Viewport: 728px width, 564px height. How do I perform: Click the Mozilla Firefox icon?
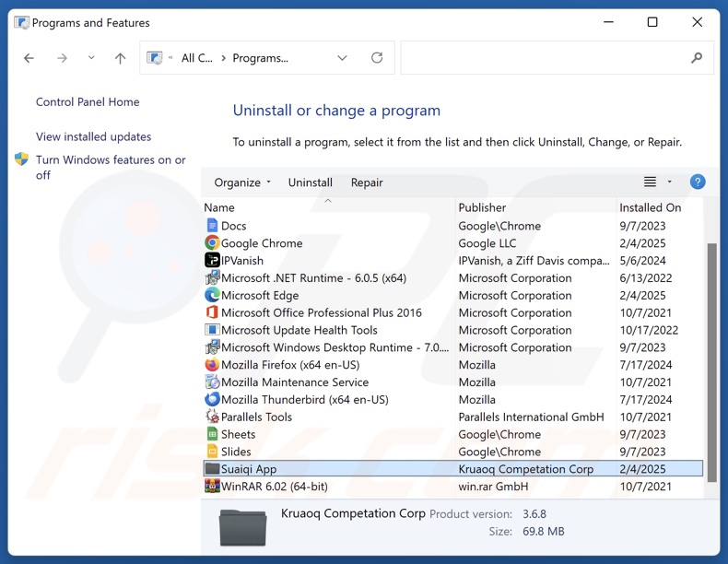point(212,364)
